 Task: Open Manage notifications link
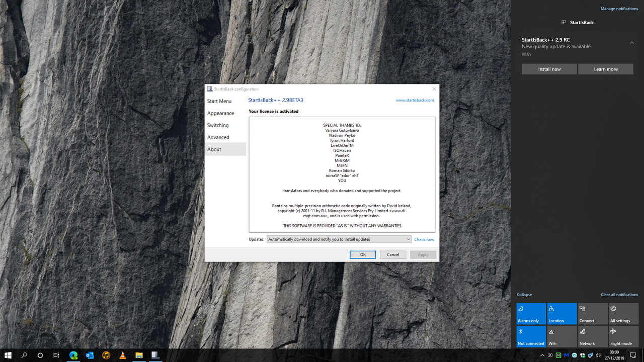(x=619, y=9)
